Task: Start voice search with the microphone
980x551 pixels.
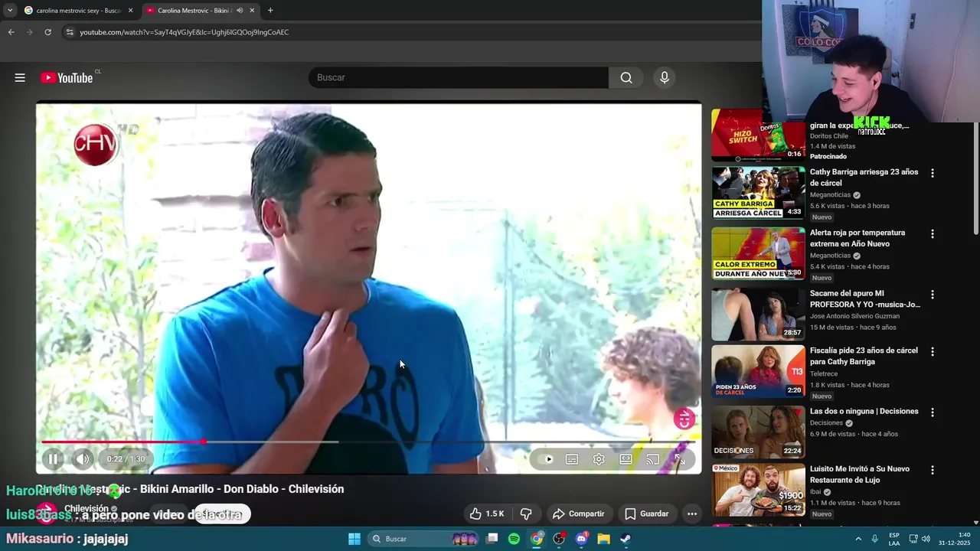Action: point(665,77)
